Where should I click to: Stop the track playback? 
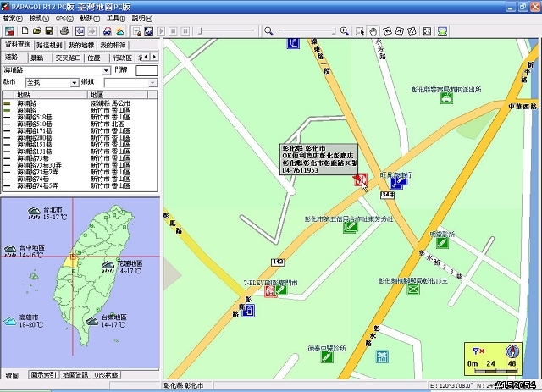coord(173,31)
